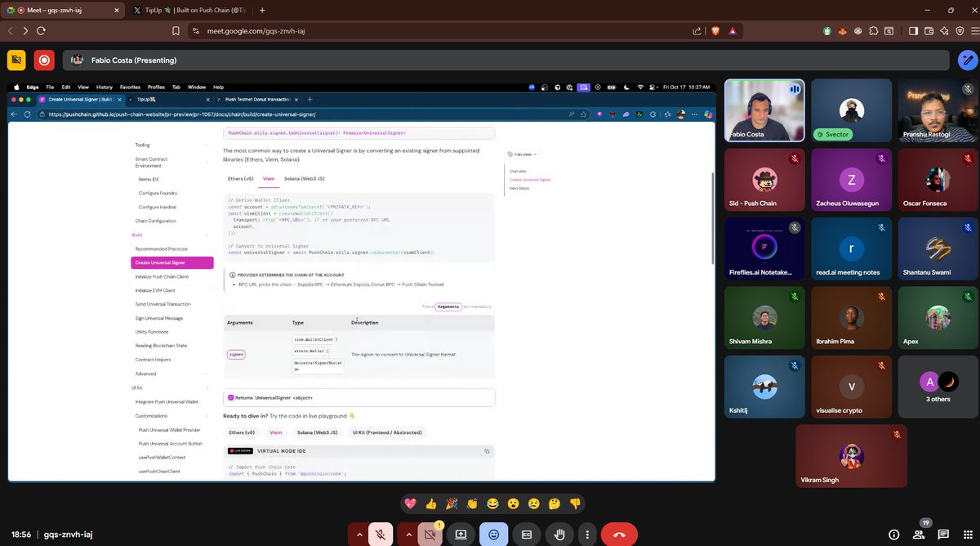Click the red recording indicator icon
The width and height of the screenshot is (980, 546).
(x=44, y=60)
